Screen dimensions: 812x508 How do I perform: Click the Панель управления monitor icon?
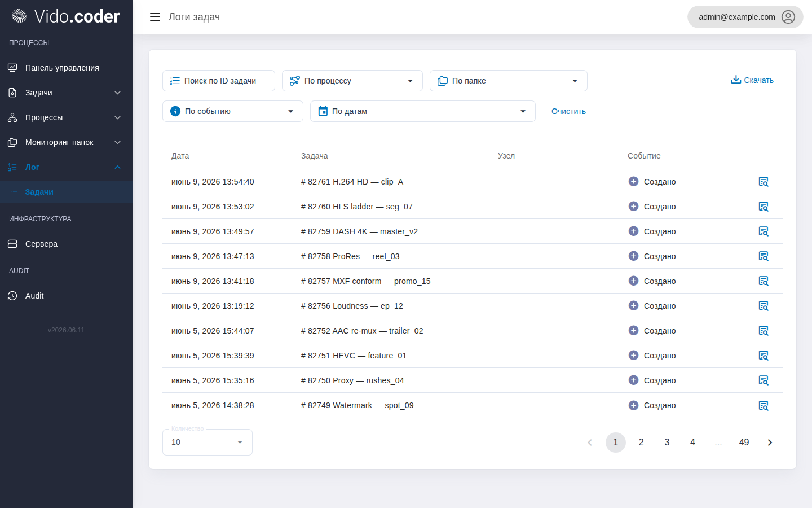[12, 68]
